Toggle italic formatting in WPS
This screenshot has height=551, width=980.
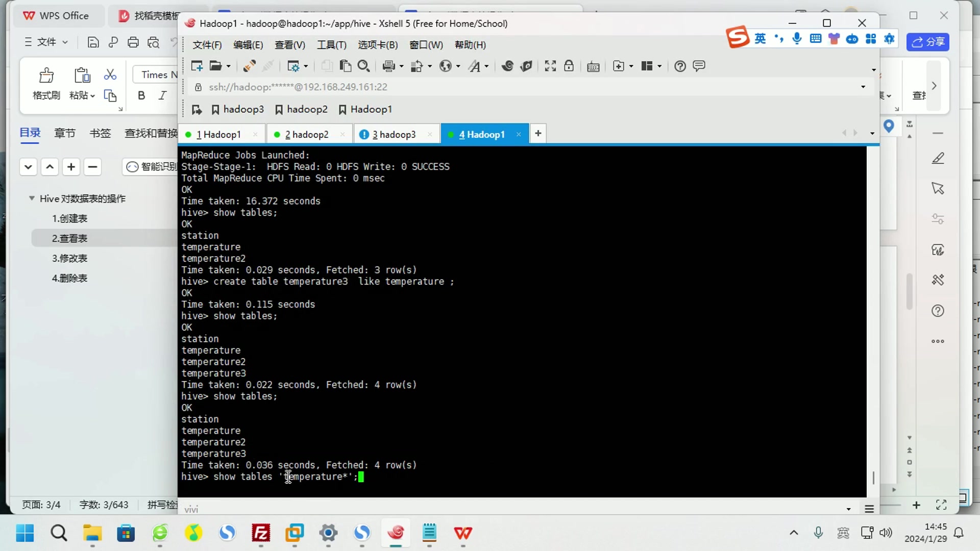point(162,95)
